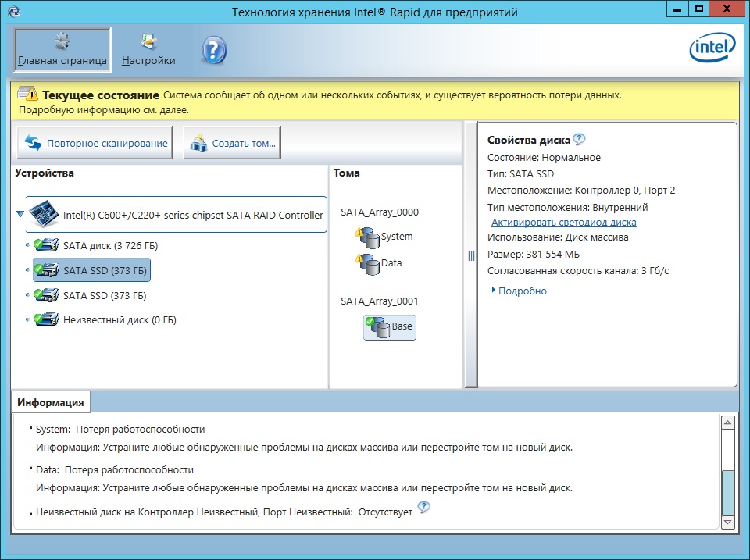Viewport: 750px width, 560px height.
Task: Click the Размер: 381 554 МБ value
Action: pyautogui.click(x=534, y=254)
